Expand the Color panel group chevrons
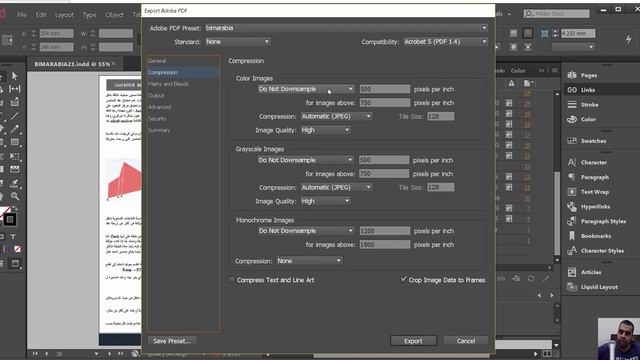Image resolution: width=640 pixels, height=360 pixels. point(541,71)
